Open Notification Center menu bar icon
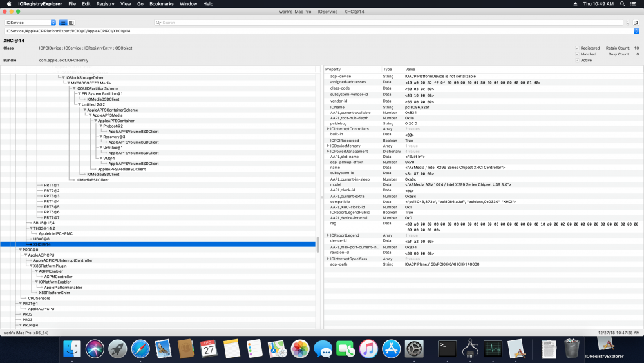 [x=633, y=4]
